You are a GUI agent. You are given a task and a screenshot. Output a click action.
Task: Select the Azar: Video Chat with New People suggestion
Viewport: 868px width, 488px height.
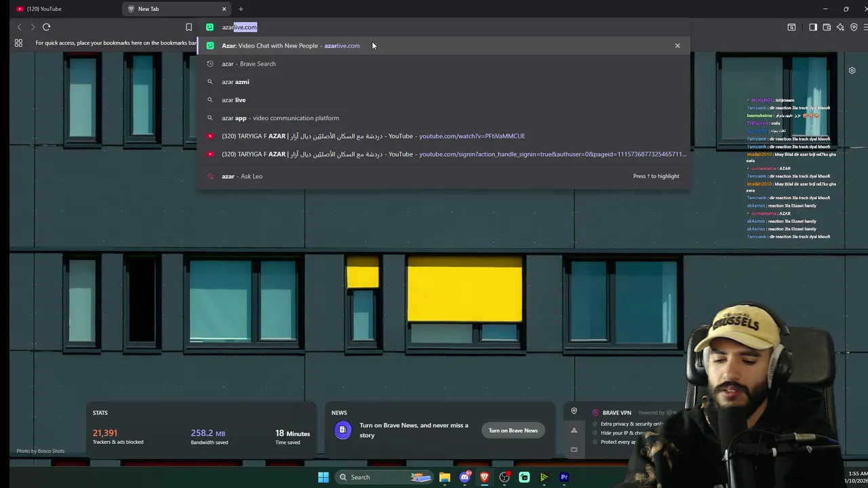[443, 45]
